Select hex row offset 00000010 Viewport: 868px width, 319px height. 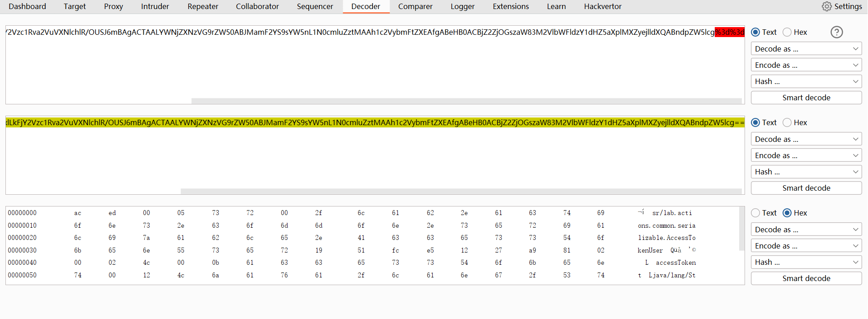(22, 225)
